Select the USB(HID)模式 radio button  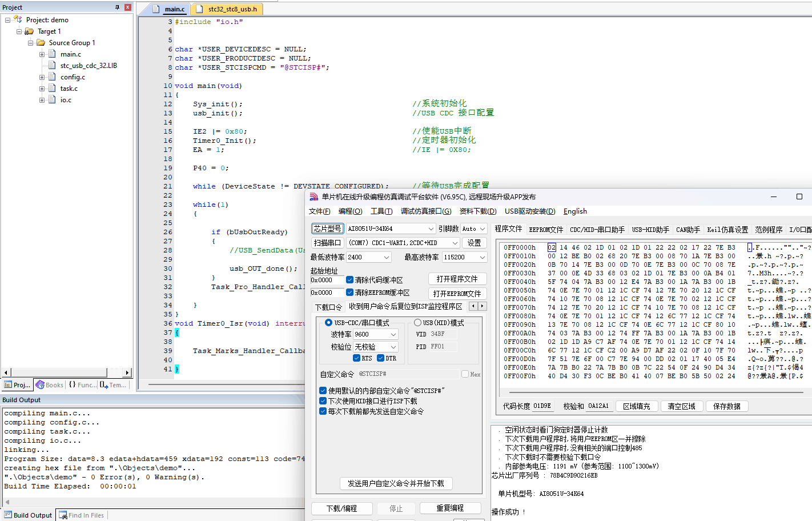[x=417, y=323]
